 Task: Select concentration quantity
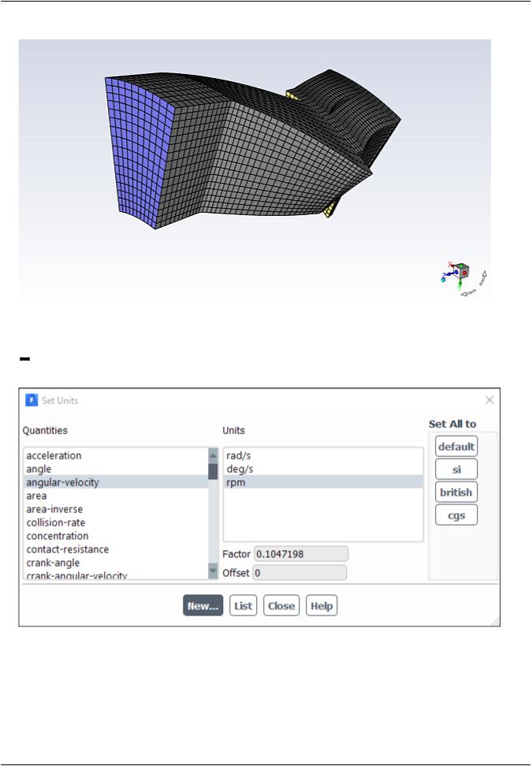pyautogui.click(x=116, y=536)
